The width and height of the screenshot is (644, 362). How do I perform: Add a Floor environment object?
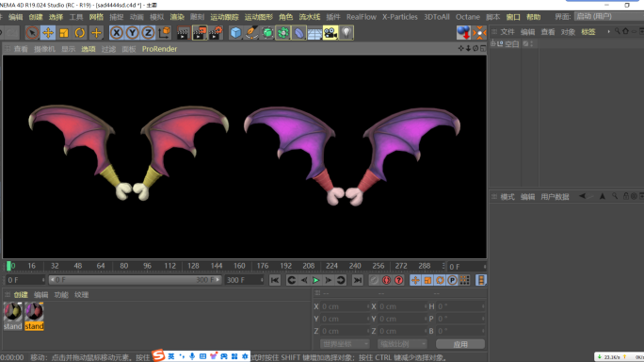tap(314, 33)
